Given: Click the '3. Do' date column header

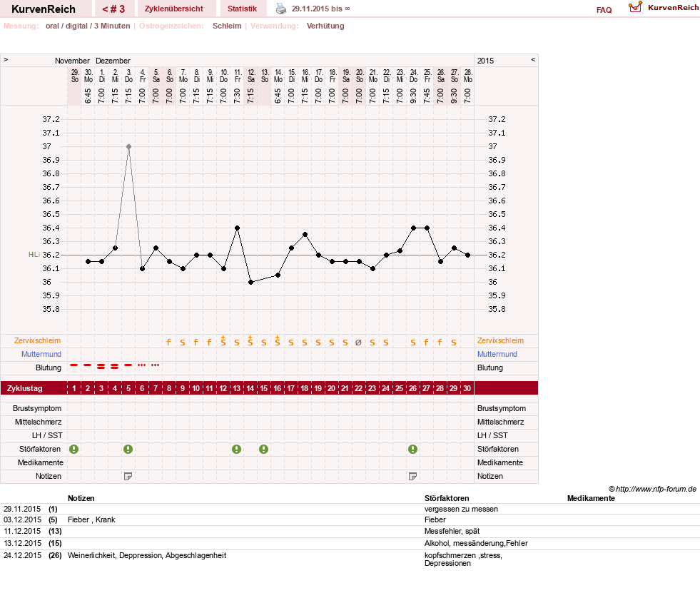Looking at the screenshot, I should [x=128, y=76].
